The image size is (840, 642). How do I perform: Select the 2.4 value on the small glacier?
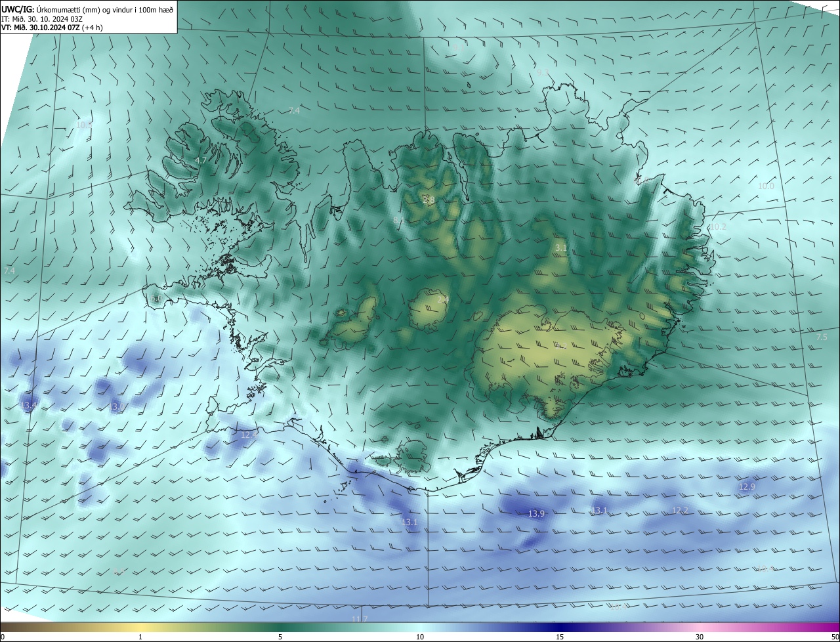click(443, 299)
